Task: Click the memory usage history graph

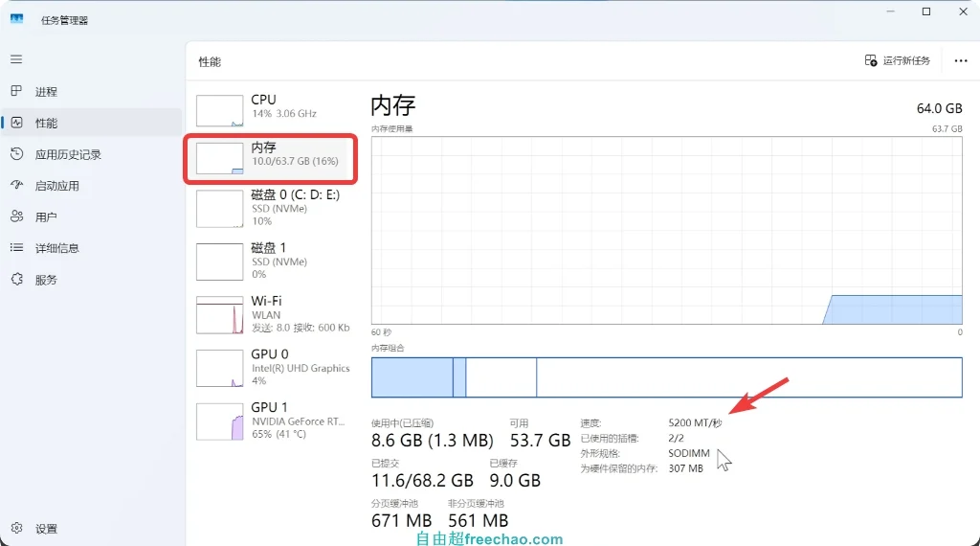Action: [x=667, y=230]
